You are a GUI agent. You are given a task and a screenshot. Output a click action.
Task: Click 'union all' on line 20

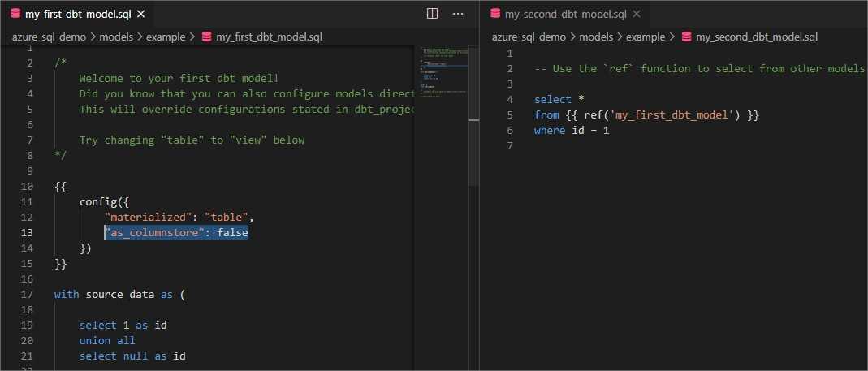tap(107, 340)
